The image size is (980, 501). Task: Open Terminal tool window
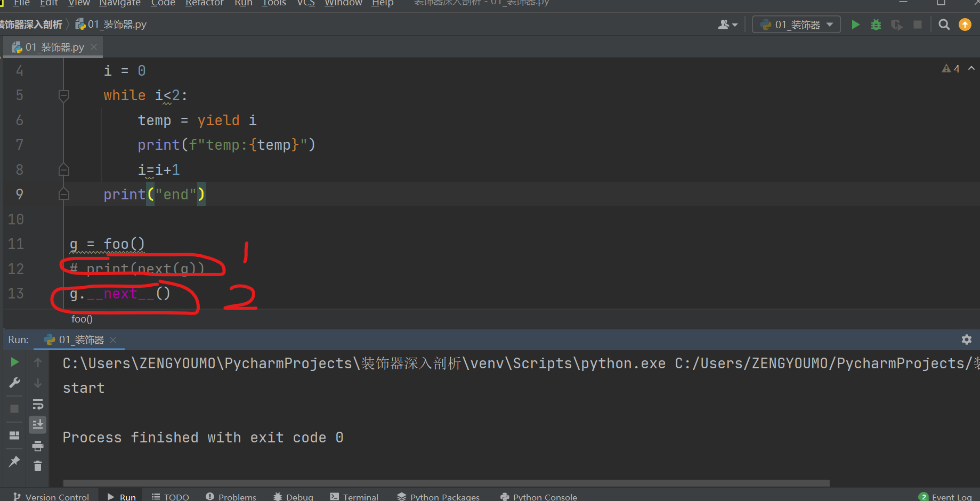pyautogui.click(x=354, y=497)
